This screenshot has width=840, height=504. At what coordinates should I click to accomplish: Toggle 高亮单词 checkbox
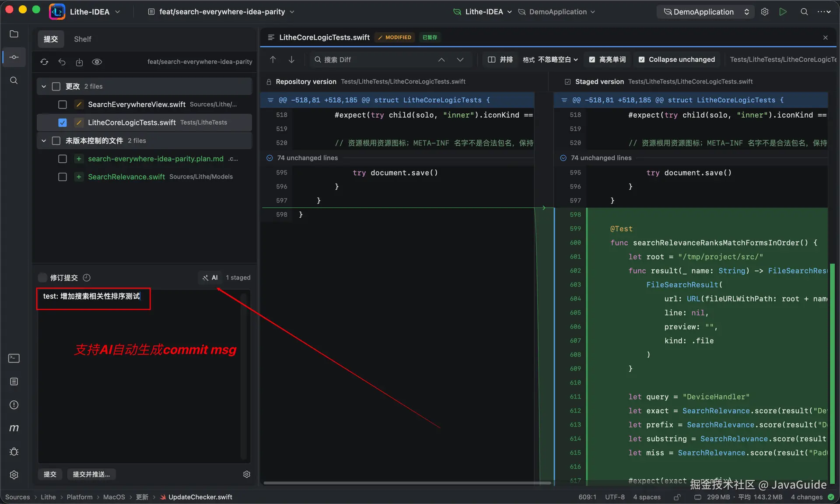coord(592,59)
